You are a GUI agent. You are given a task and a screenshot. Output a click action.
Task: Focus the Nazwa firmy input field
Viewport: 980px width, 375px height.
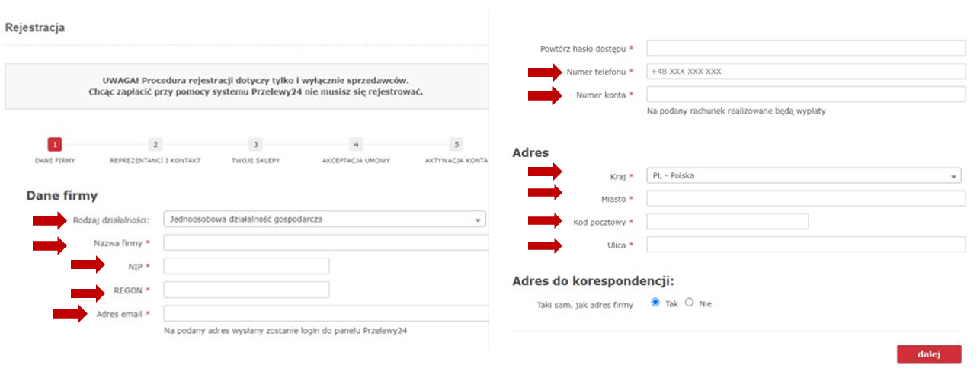[x=325, y=243]
